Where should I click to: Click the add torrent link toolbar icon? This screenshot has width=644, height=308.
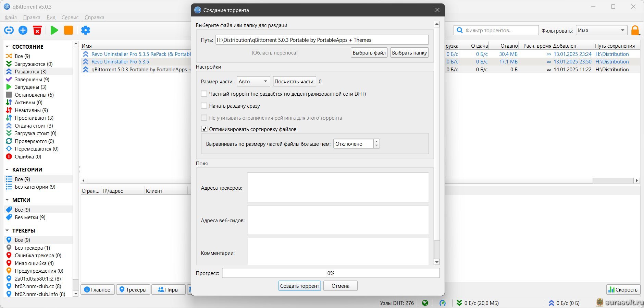tap(9, 30)
